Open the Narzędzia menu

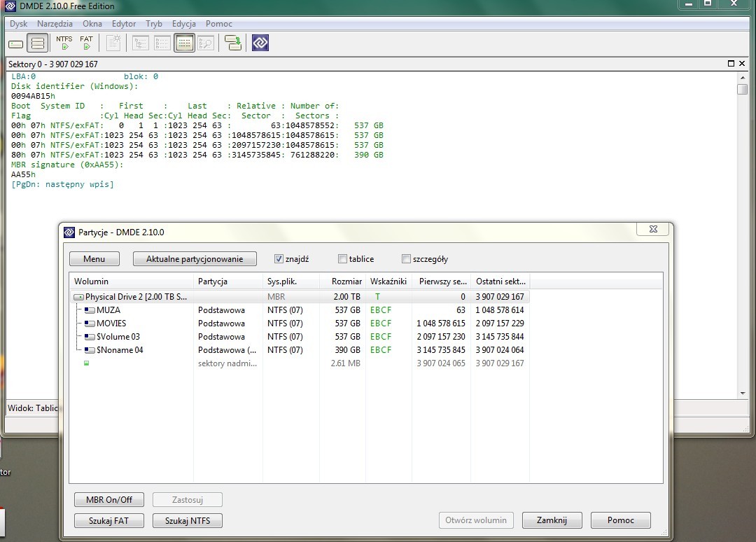pyautogui.click(x=55, y=24)
